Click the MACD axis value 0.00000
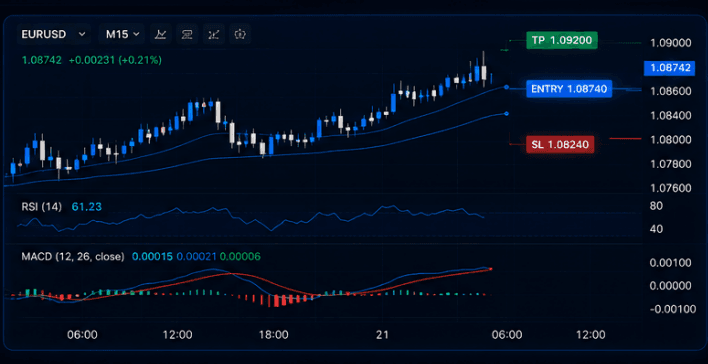The image size is (708, 364). [x=672, y=285]
